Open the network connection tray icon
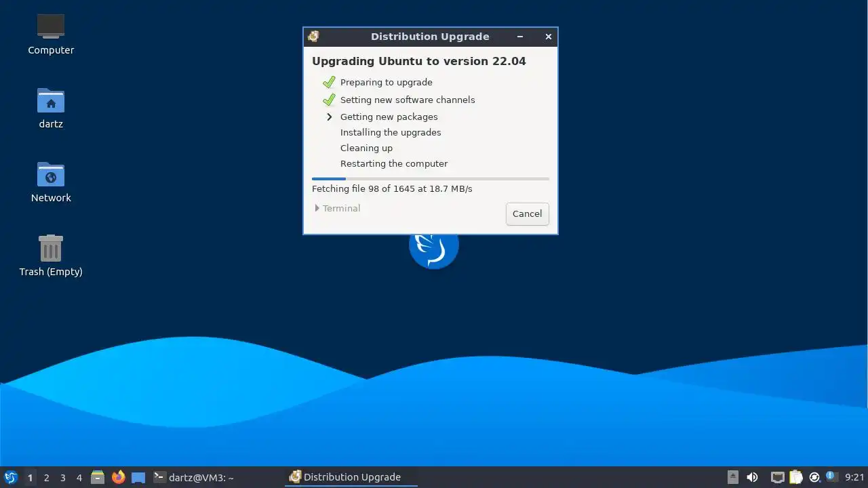The image size is (868, 488). tap(778, 477)
